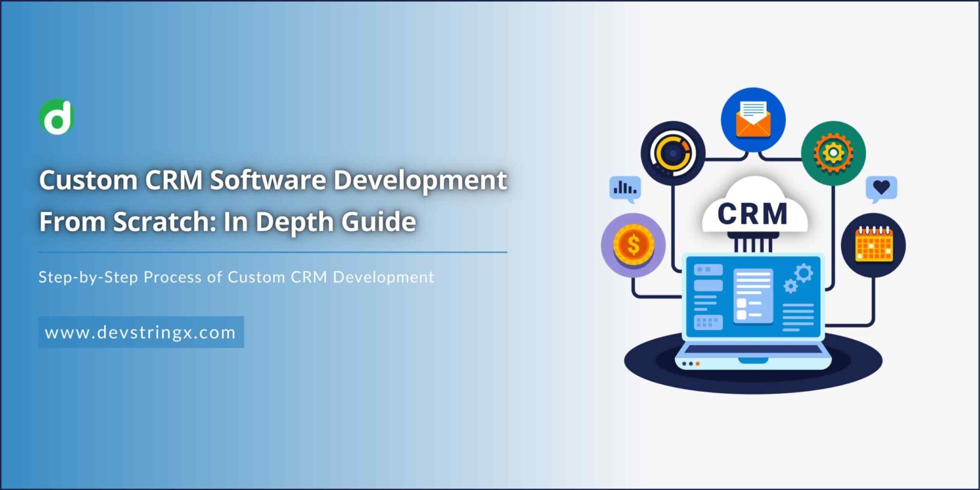Click the bar chart speech bubble icon
Screen dimensions: 980x490
tap(624, 187)
